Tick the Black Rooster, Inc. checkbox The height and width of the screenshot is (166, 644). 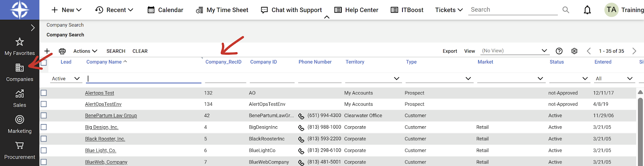[x=44, y=139]
